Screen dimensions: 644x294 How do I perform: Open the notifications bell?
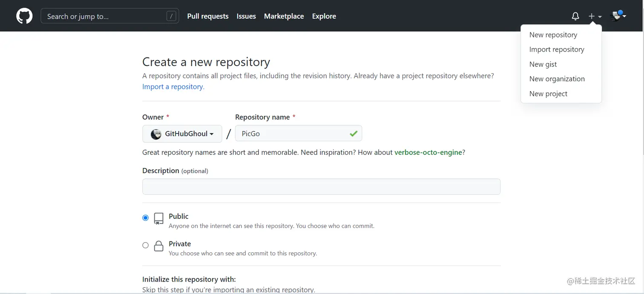[x=575, y=16]
